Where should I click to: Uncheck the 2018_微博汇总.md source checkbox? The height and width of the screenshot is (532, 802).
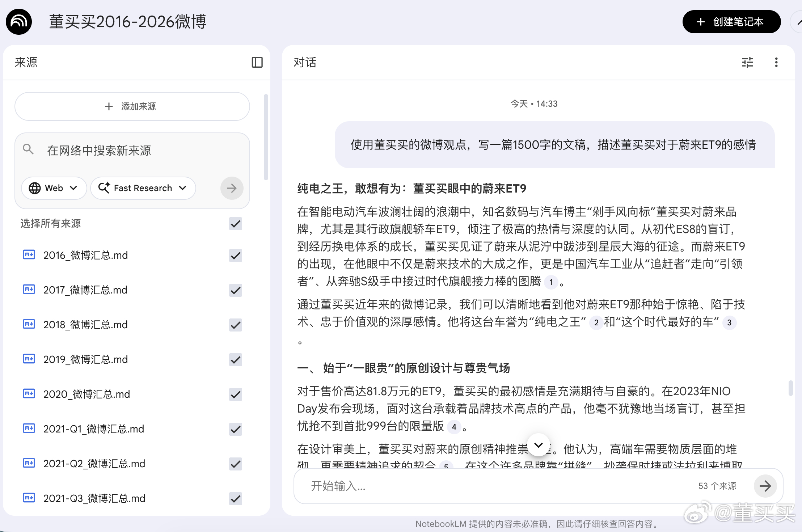[x=236, y=325]
